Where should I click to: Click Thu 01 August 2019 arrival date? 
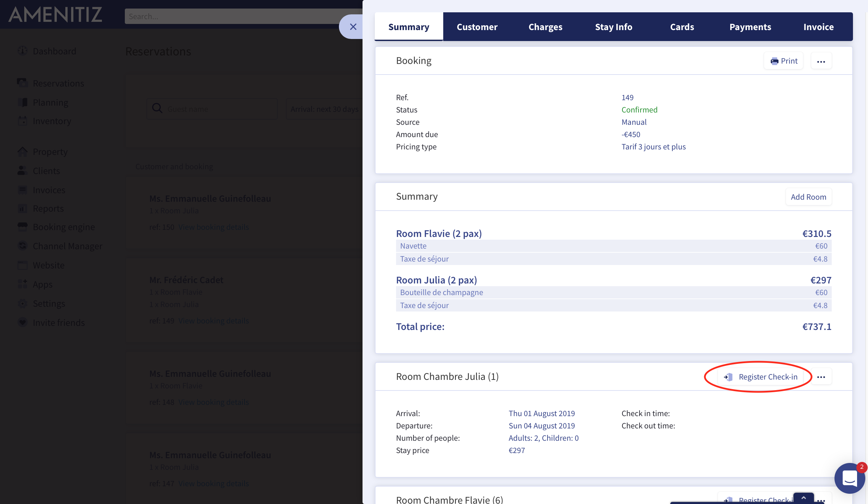click(541, 413)
